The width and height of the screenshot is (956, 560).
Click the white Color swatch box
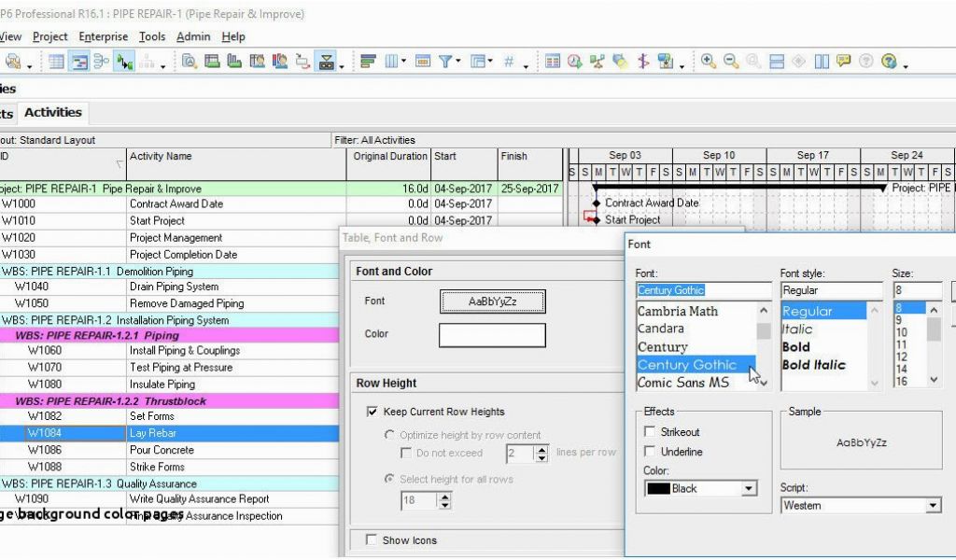[x=492, y=335]
